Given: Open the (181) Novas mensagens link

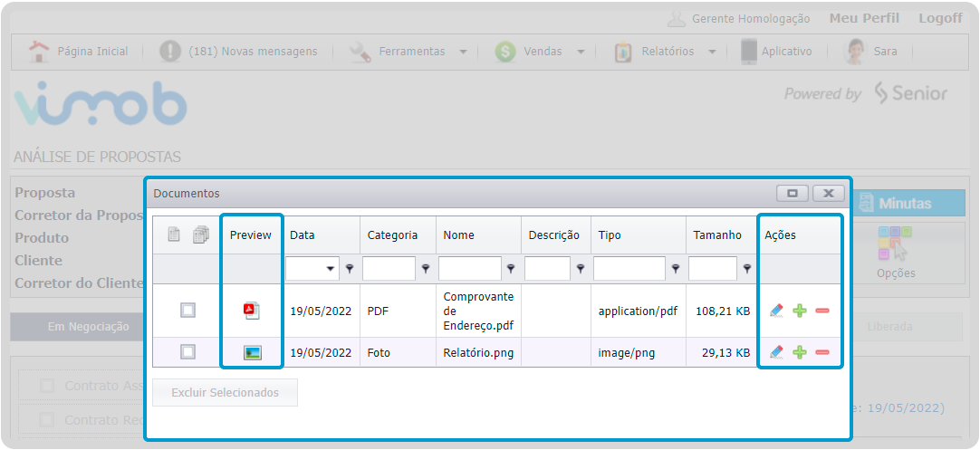Looking at the screenshot, I should pos(253,52).
